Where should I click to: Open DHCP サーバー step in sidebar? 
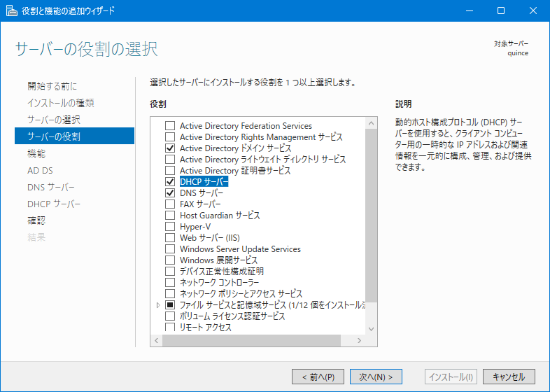[x=54, y=204]
